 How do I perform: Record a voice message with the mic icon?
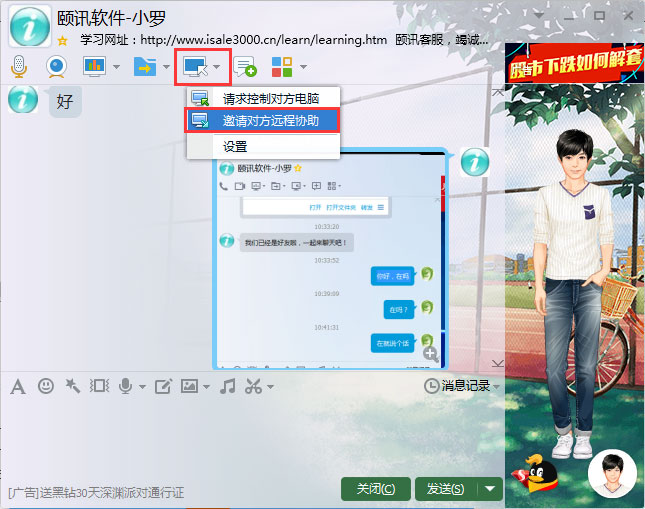125,386
